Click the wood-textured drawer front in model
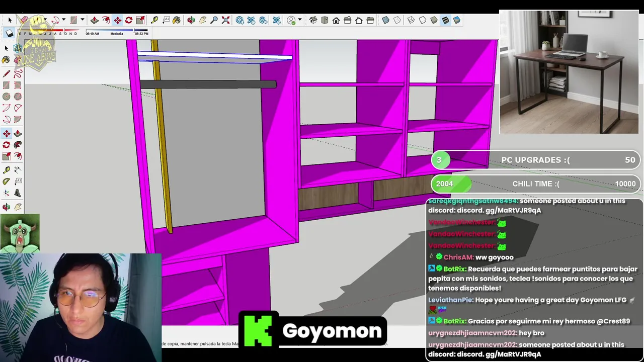This screenshot has width=644, height=362. pos(328,196)
